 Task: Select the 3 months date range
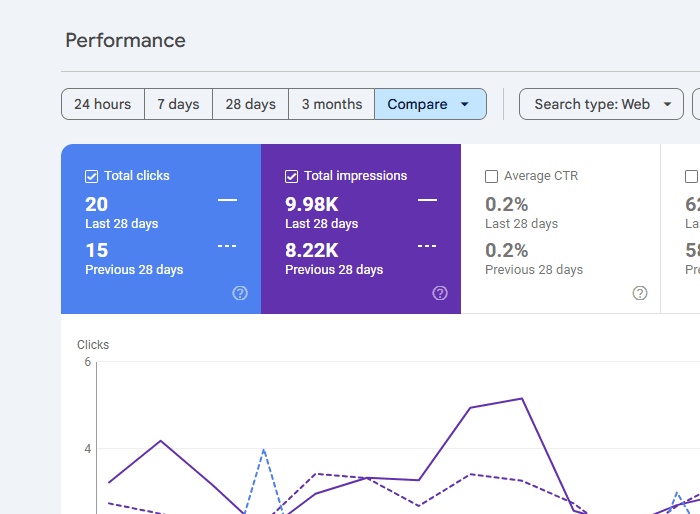tap(331, 104)
